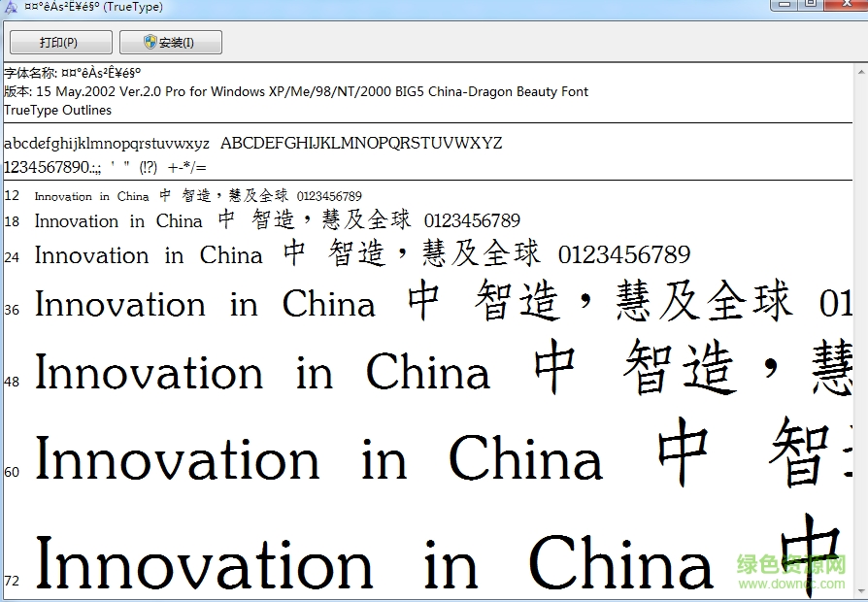
Task: Close the font viewer window
Action: pyautogui.click(x=847, y=4)
